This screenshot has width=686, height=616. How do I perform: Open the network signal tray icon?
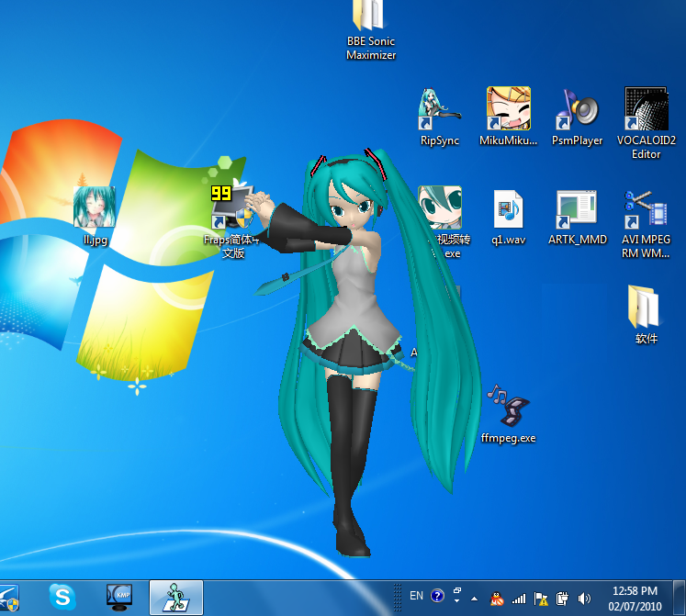pos(519,599)
